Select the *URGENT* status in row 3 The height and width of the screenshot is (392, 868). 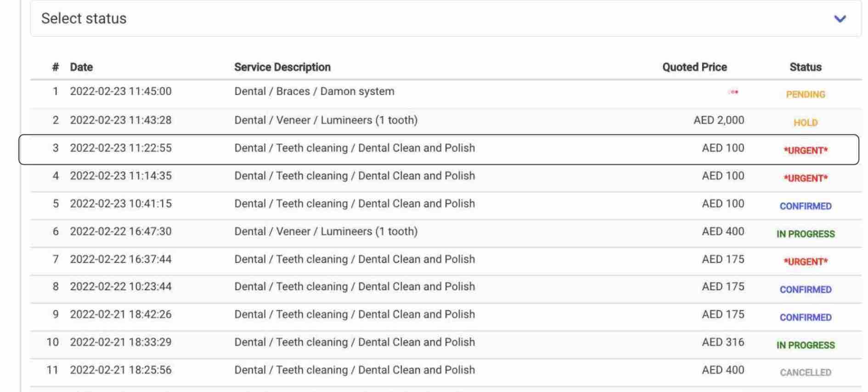(806, 151)
